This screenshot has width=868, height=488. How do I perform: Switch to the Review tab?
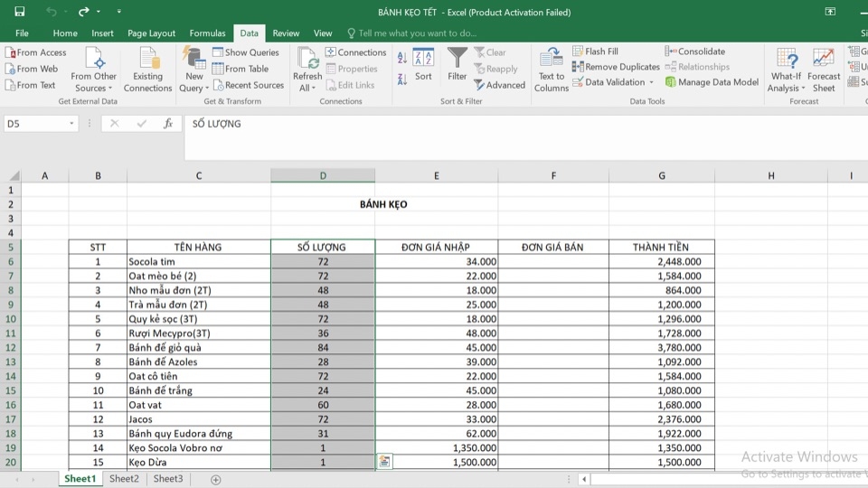pos(286,33)
